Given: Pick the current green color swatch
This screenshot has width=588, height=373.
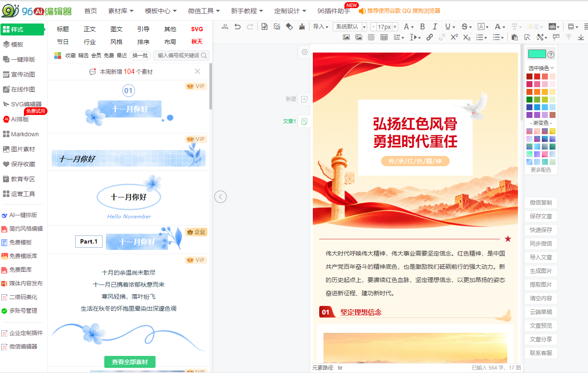Looking at the screenshot, I should 537,54.
